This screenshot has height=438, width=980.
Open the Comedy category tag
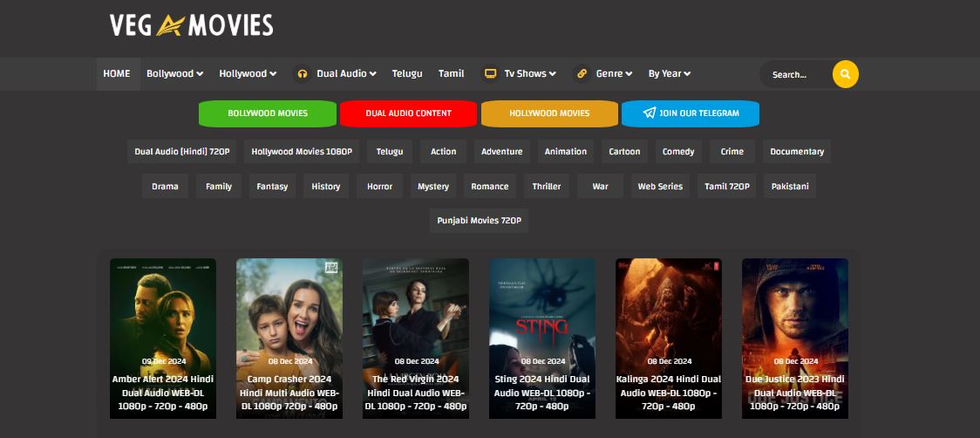(x=678, y=152)
